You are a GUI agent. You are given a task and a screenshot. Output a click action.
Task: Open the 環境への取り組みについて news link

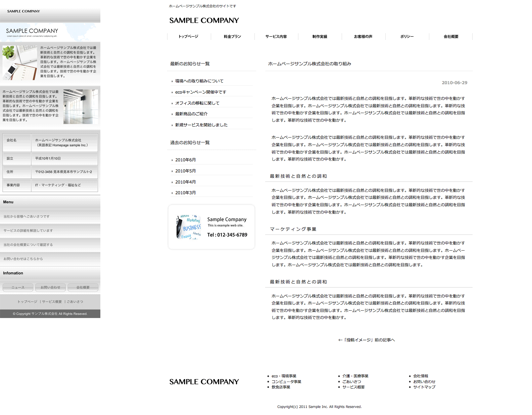(x=199, y=81)
